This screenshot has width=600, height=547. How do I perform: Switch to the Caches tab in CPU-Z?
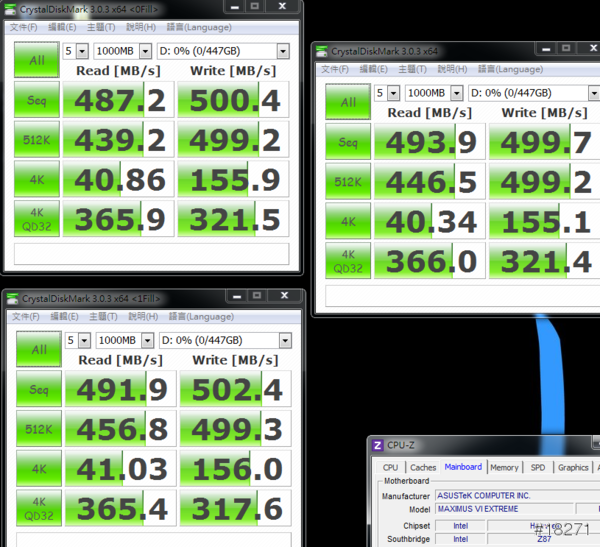point(423,467)
